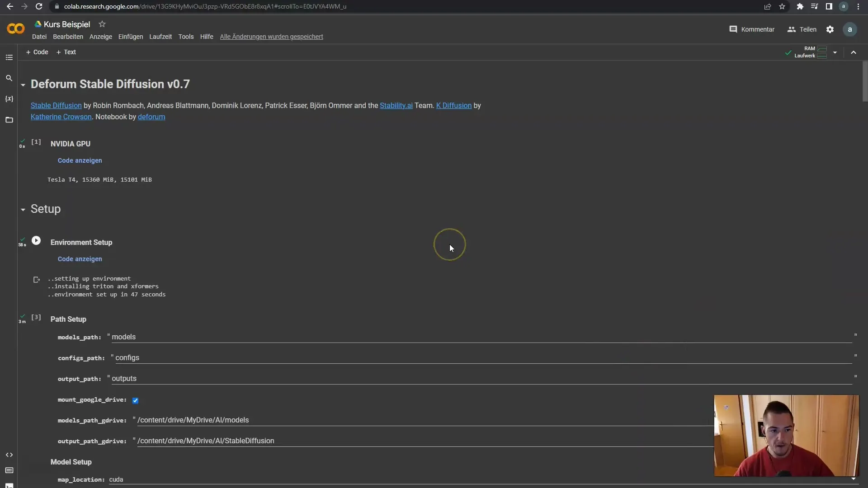Open the variables inspector panel

coord(9,99)
